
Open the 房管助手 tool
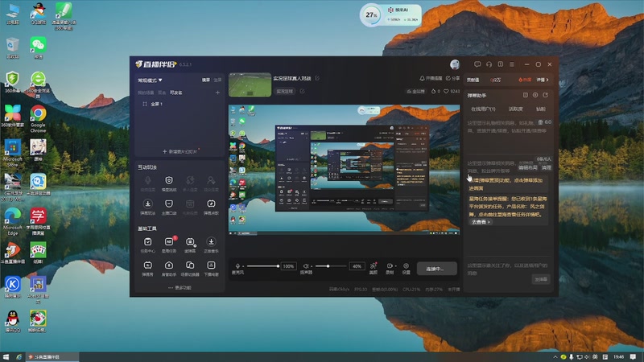(x=169, y=268)
